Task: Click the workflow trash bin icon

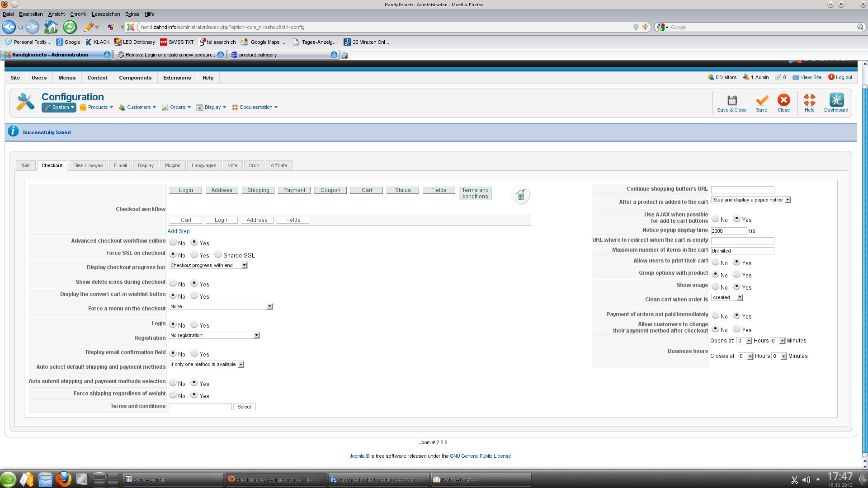Action: pyautogui.click(x=521, y=195)
